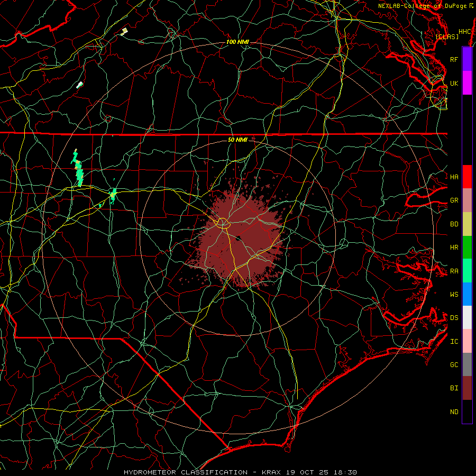Select the light pink IC legend swatch
The width and height of the screenshot is (476, 476).
[467, 341]
